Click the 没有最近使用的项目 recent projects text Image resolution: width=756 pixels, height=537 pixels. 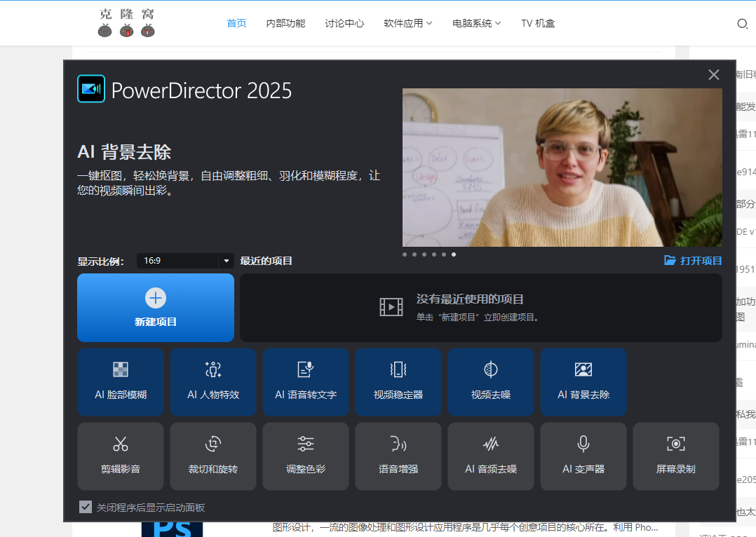click(470, 299)
